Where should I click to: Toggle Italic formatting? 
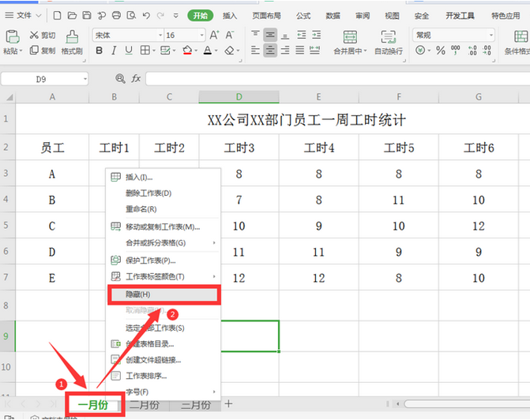[114, 51]
